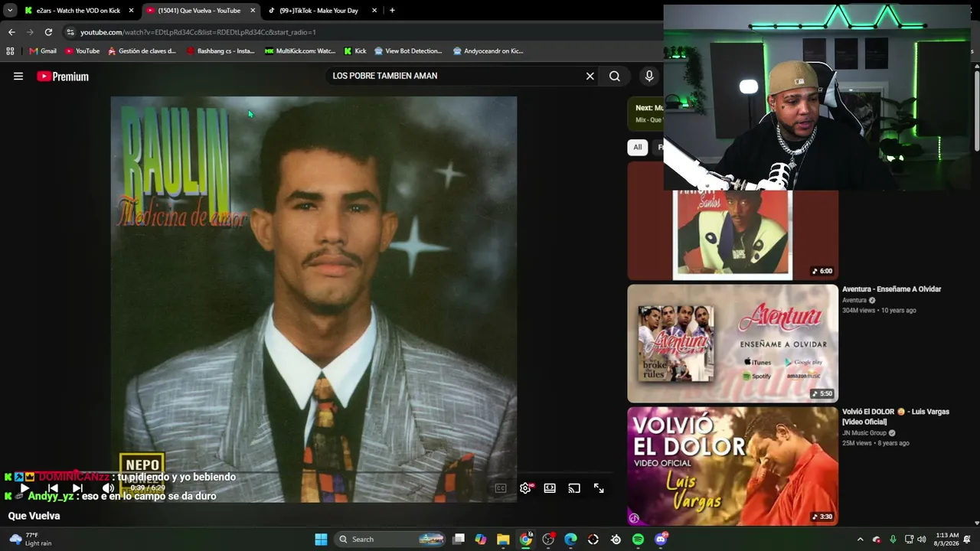Open the flashbang cs Instagram bookmark

click(220, 51)
